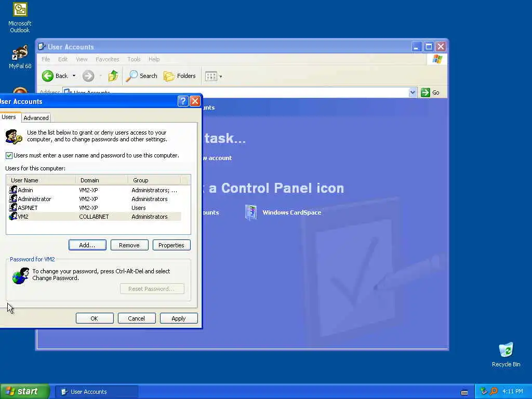The image size is (532, 399).
Task: Click the network tray icon
Action: pyautogui.click(x=484, y=391)
